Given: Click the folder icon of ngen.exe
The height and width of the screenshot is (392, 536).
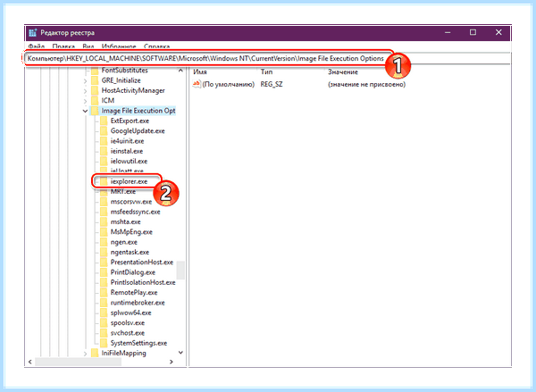Looking at the screenshot, I should pos(104,242).
